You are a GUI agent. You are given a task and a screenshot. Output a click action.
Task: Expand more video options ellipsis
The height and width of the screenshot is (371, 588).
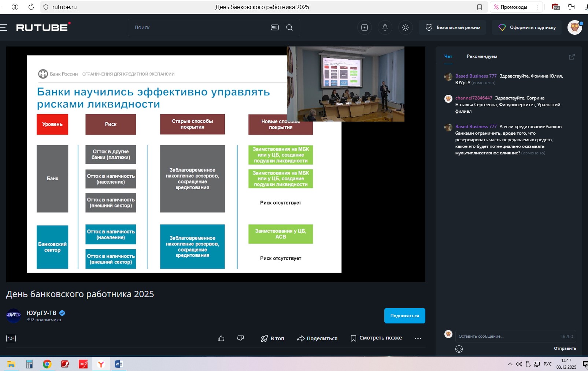point(418,338)
